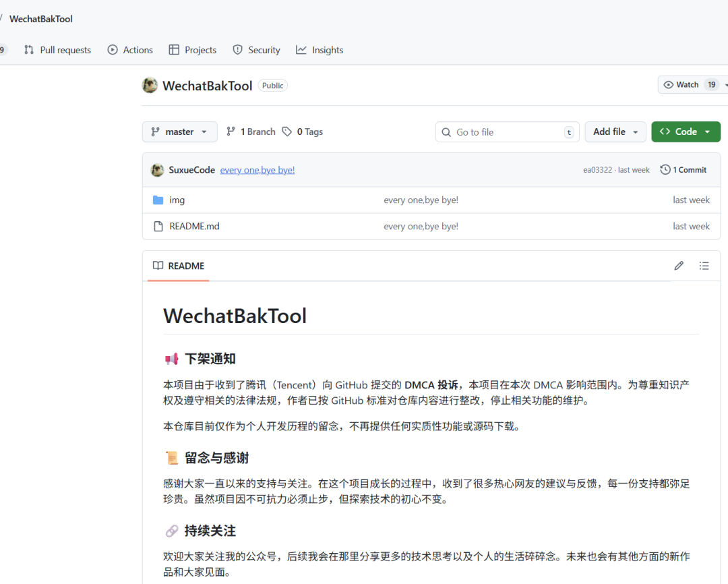
Task: Expand the Add file dropdown
Action: [615, 132]
